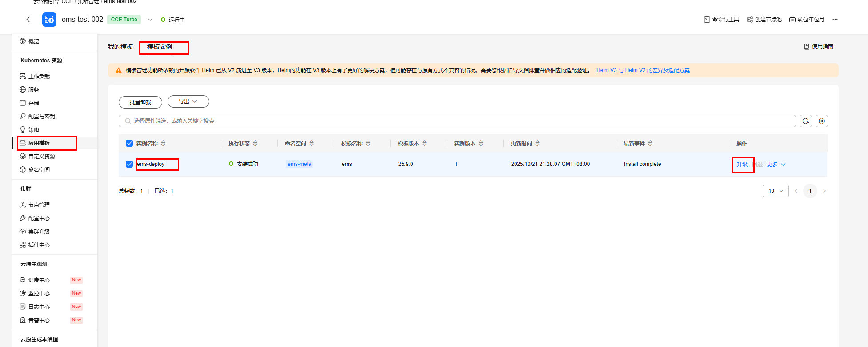
Task: Switch to My Templates (我的模板) tab
Action: coord(120,47)
